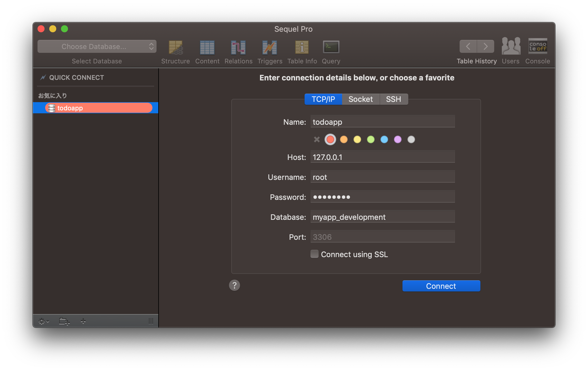Enable the Connect using SSL checkbox
The image size is (588, 371).
coord(315,254)
